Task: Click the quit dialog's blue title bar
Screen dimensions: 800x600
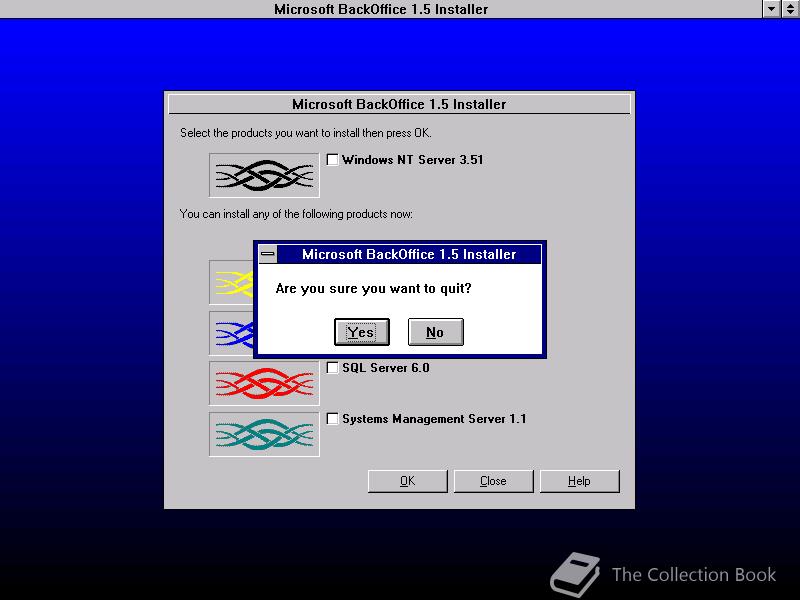Action: click(x=409, y=254)
